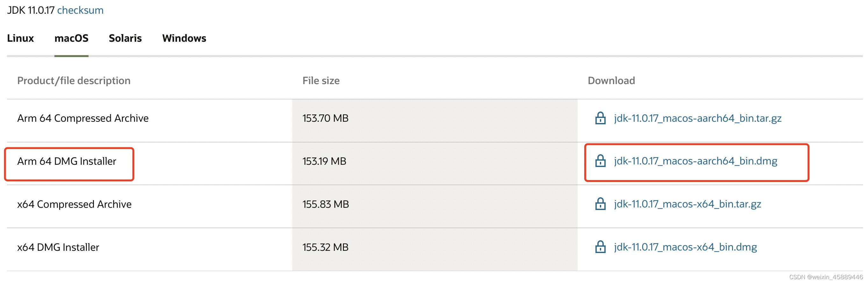This screenshot has width=868, height=283.
Task: Open the Solaris tab
Action: point(125,38)
